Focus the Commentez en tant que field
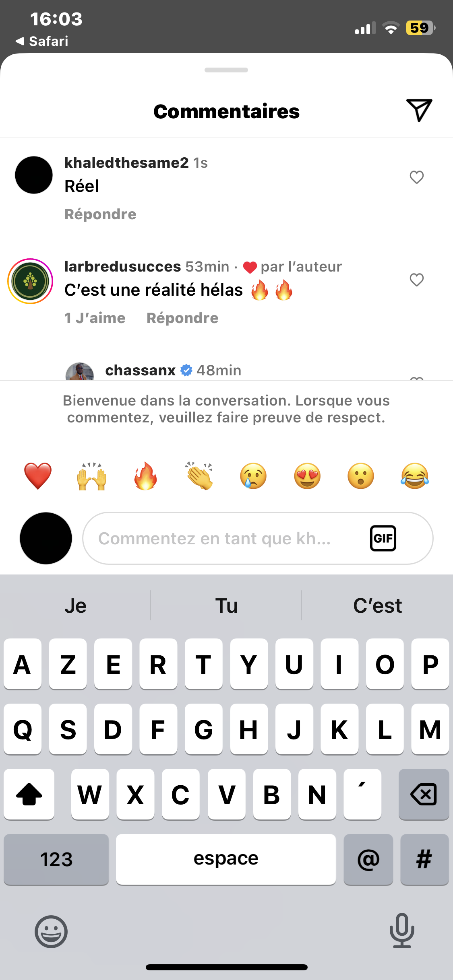Viewport: 453px width, 980px height. pos(258,538)
